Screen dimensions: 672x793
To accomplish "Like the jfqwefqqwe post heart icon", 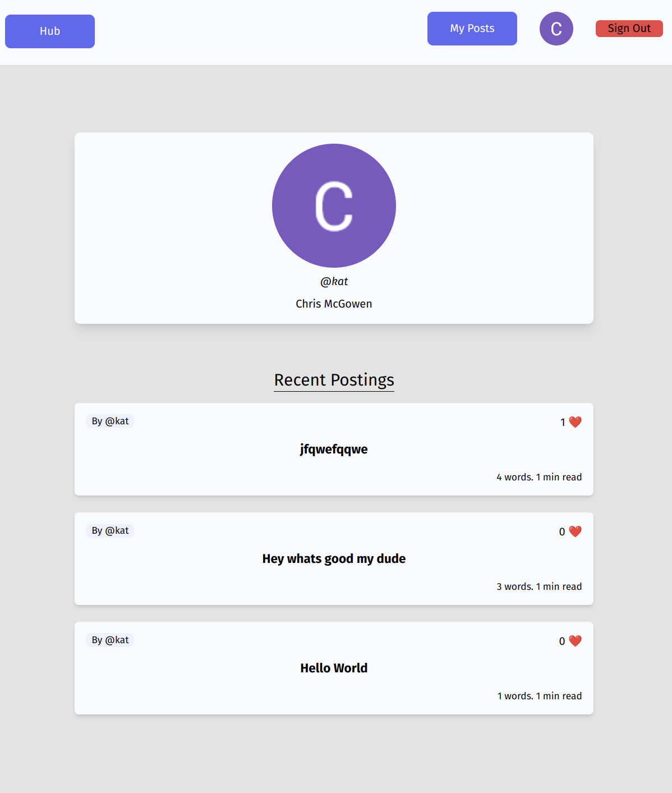I will click(575, 422).
